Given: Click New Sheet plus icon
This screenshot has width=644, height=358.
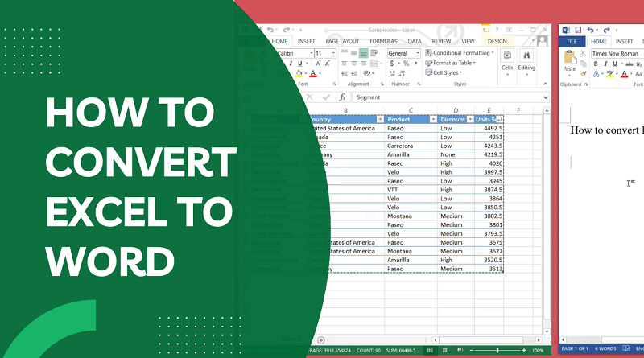Looking at the screenshot, I should coord(321,340).
